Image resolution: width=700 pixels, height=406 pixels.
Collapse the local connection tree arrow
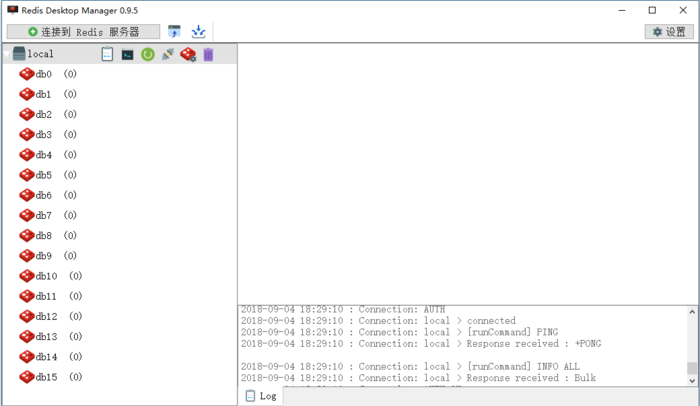[x=7, y=54]
